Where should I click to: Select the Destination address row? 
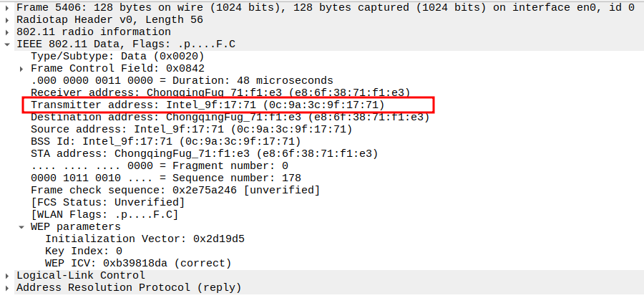click(x=229, y=117)
